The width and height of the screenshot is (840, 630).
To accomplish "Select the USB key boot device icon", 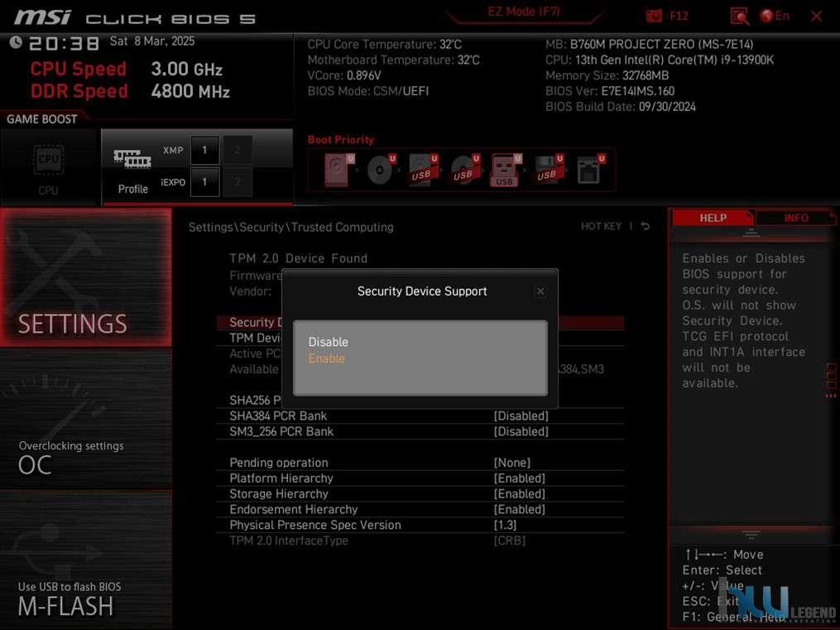I will 506,170.
